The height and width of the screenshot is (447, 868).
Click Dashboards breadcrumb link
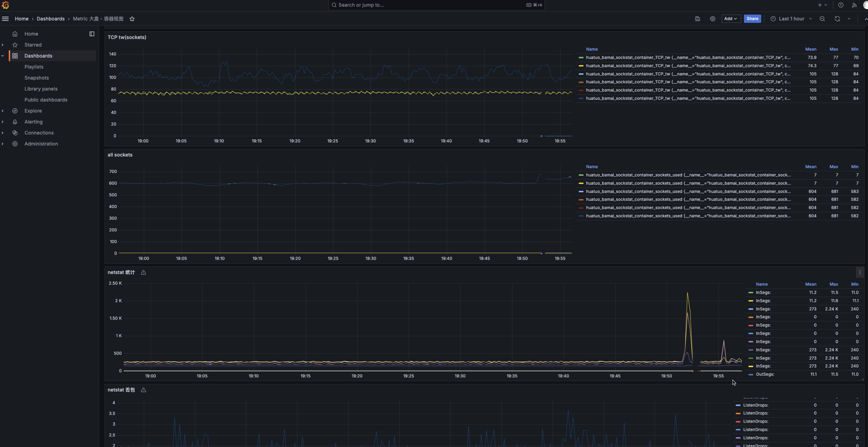coord(51,19)
